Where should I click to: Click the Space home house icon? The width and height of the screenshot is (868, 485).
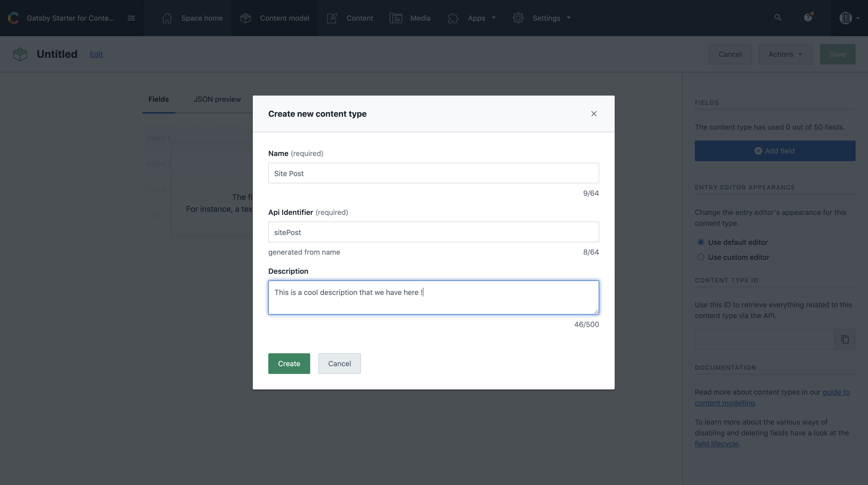[x=167, y=18]
